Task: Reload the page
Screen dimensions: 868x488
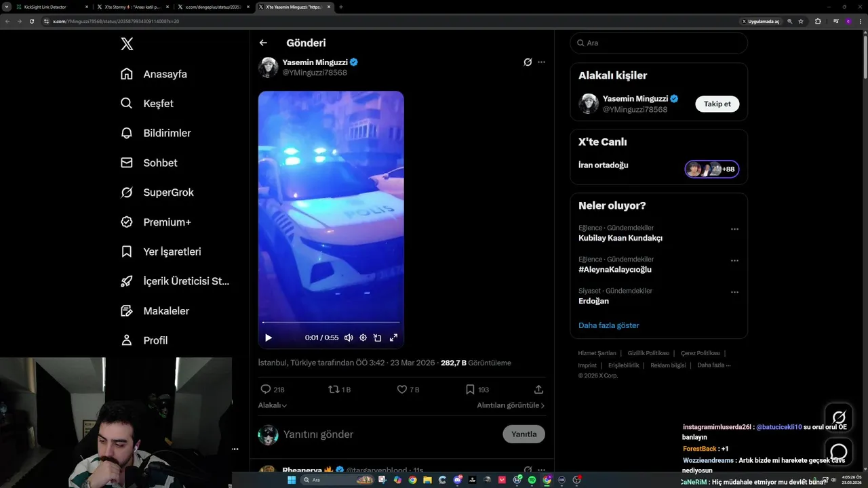Action: tap(31, 21)
